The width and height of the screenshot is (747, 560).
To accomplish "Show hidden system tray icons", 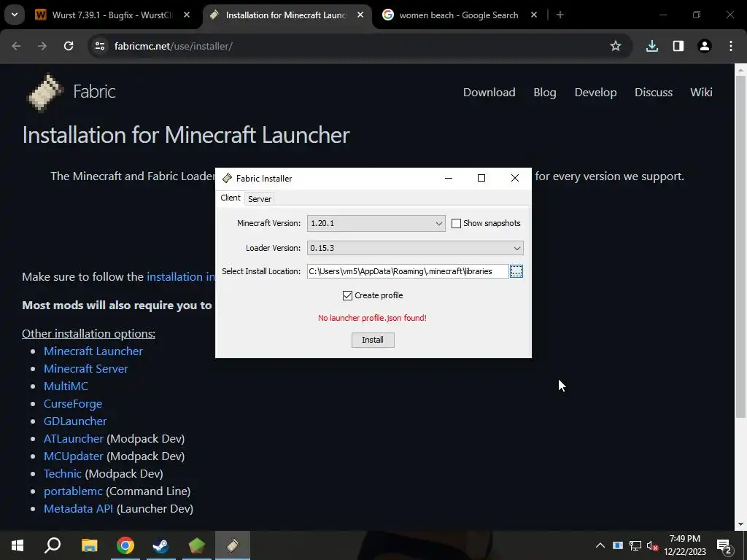I will (x=600, y=545).
